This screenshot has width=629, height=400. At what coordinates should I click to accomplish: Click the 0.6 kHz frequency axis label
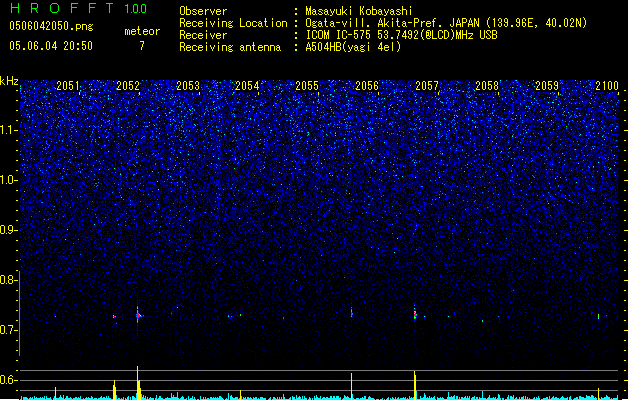(x=8, y=380)
